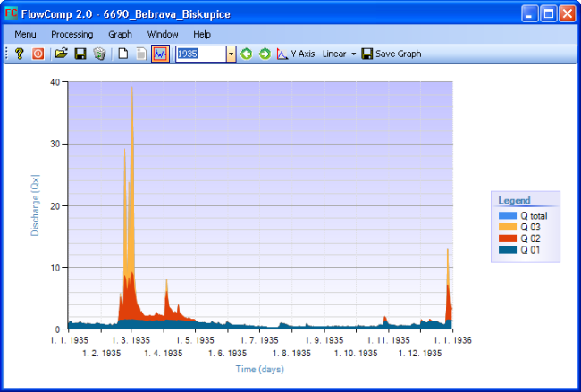Go to next year with green right arrow
This screenshot has height=392, width=581.
(x=265, y=54)
